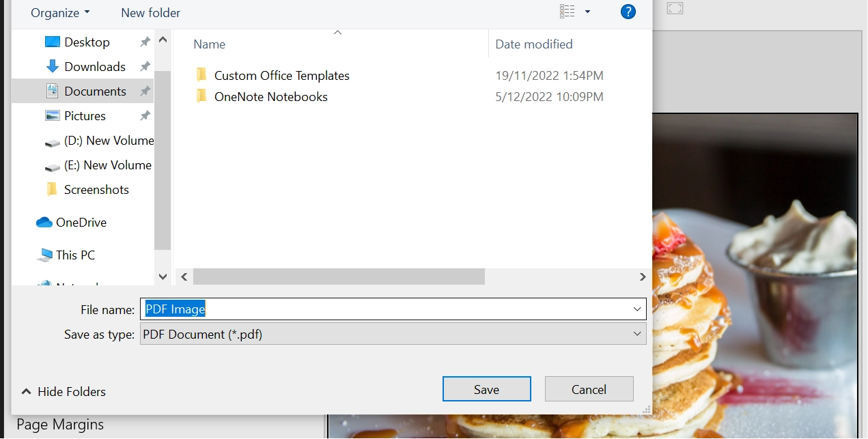
Task: Select This PC in the navigation pane
Action: (75, 255)
